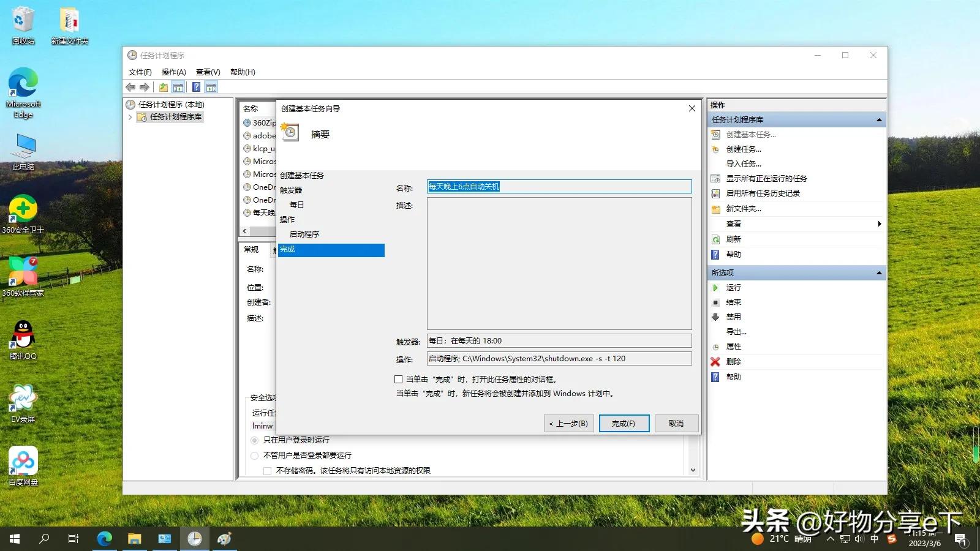Viewport: 980px width, 551px height.
Task: Open the 操作(A) menu
Action: (x=173, y=72)
